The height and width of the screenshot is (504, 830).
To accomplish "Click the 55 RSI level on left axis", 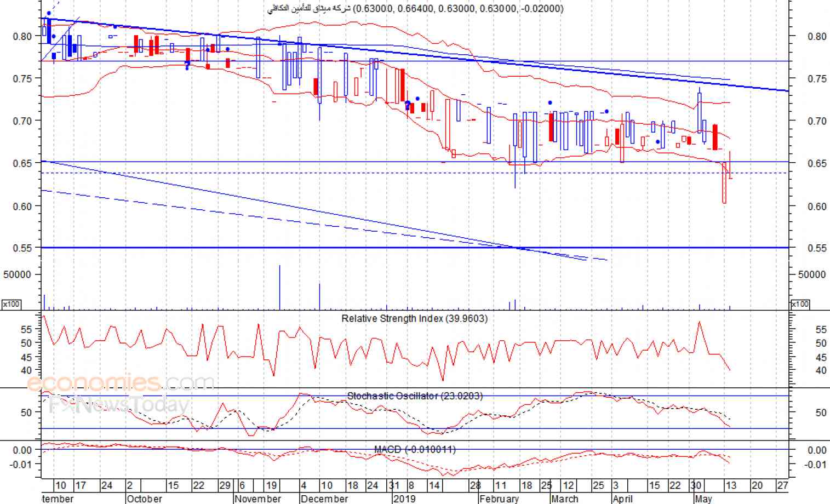I will click(x=27, y=330).
